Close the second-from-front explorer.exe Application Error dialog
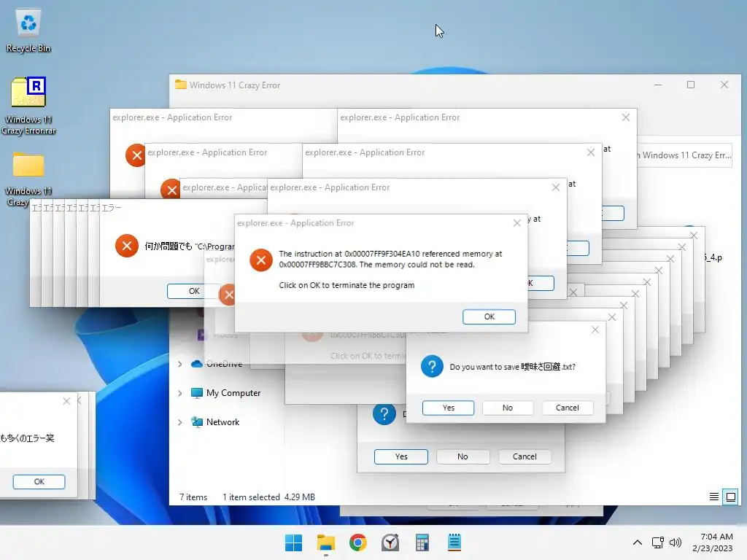The width and height of the screenshot is (747, 560). [555, 187]
